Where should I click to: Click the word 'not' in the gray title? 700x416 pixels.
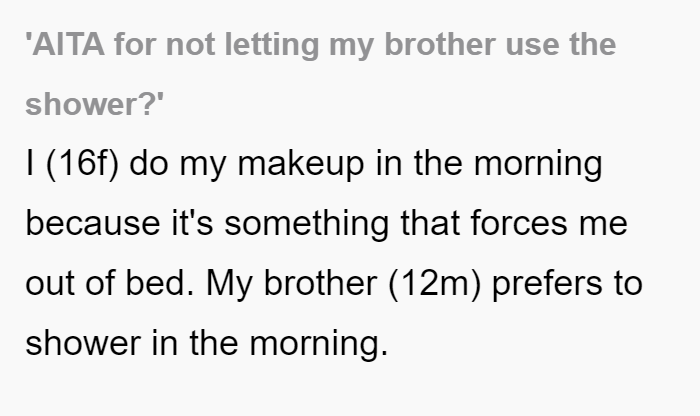(190, 46)
